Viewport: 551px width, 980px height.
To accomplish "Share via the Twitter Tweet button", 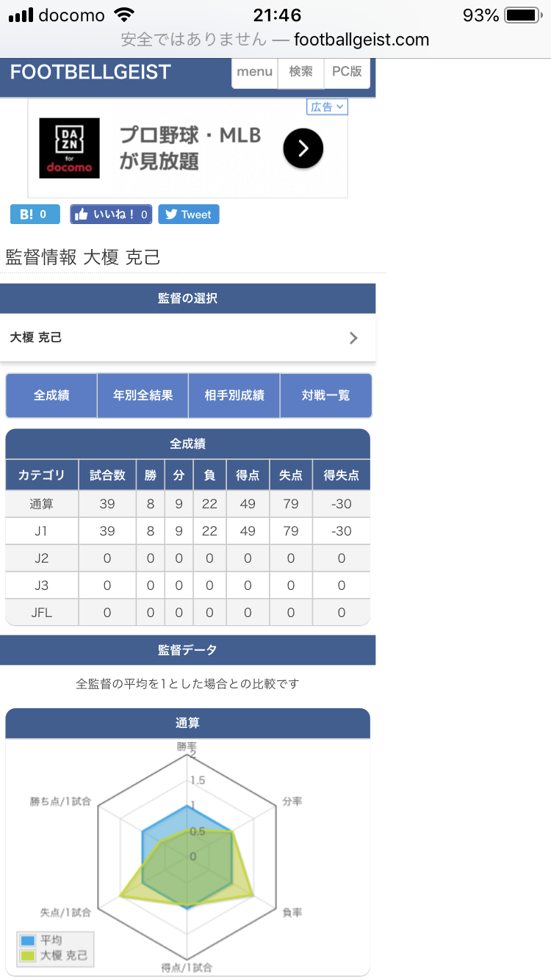I will click(x=188, y=215).
